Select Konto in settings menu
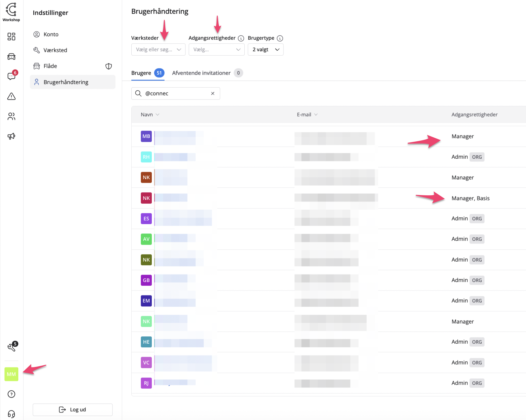 coord(51,34)
